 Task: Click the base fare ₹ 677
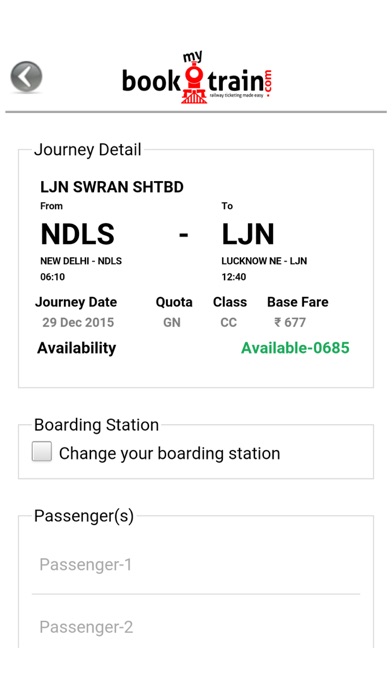coord(290,322)
